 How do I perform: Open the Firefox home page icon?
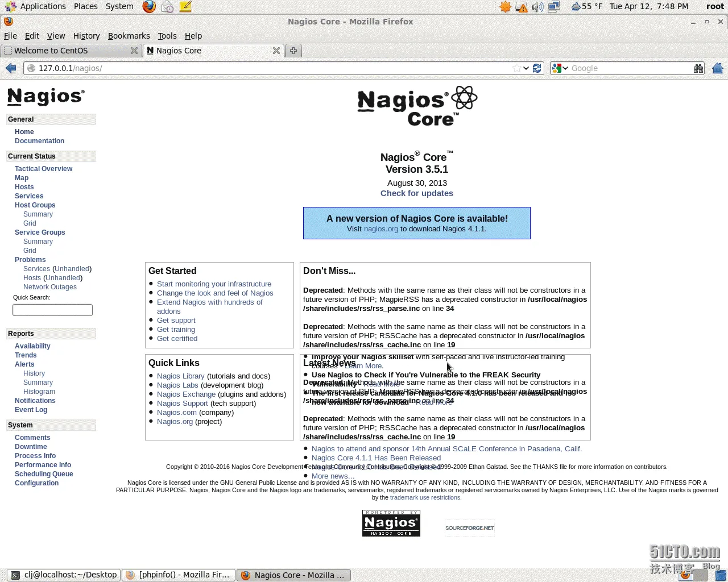[718, 68]
